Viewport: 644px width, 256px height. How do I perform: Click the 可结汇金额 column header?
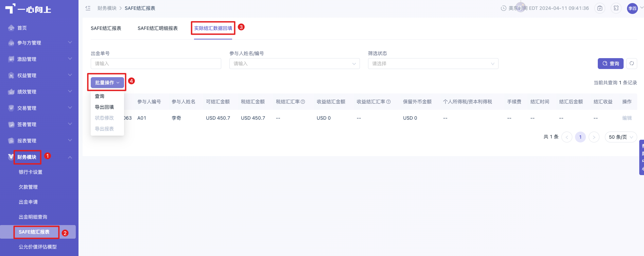218,102
